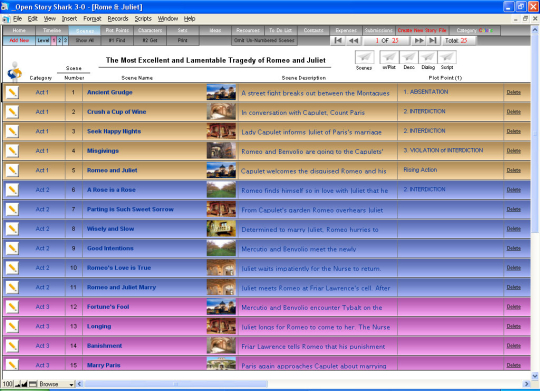Click the Story Shark mascot logo icon
The width and height of the screenshot is (540, 391).
[14, 72]
